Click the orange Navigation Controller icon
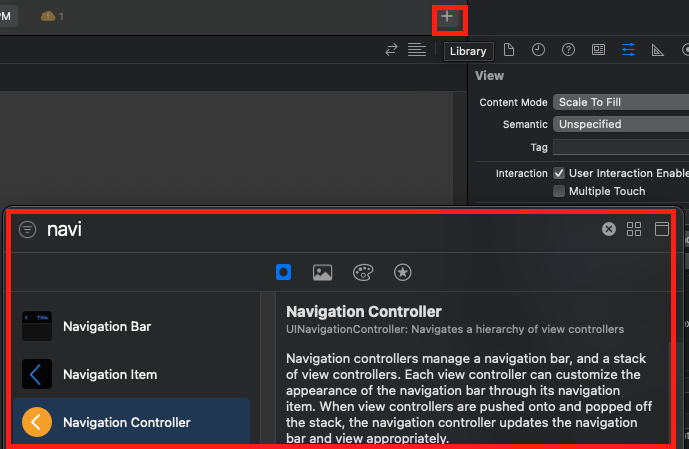 (37, 422)
